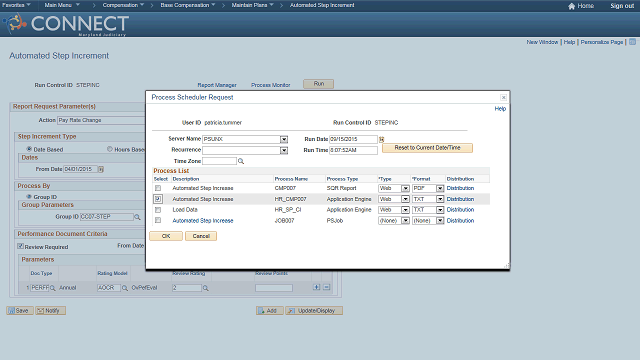This screenshot has height=360, width=640.
Task: Open New Window link
Action: (x=542, y=42)
